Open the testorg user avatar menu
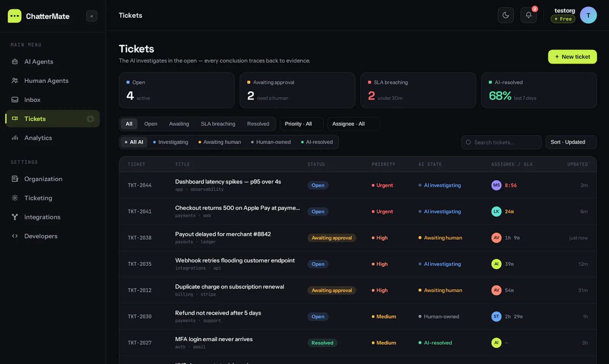The image size is (609, 364). 588,15
